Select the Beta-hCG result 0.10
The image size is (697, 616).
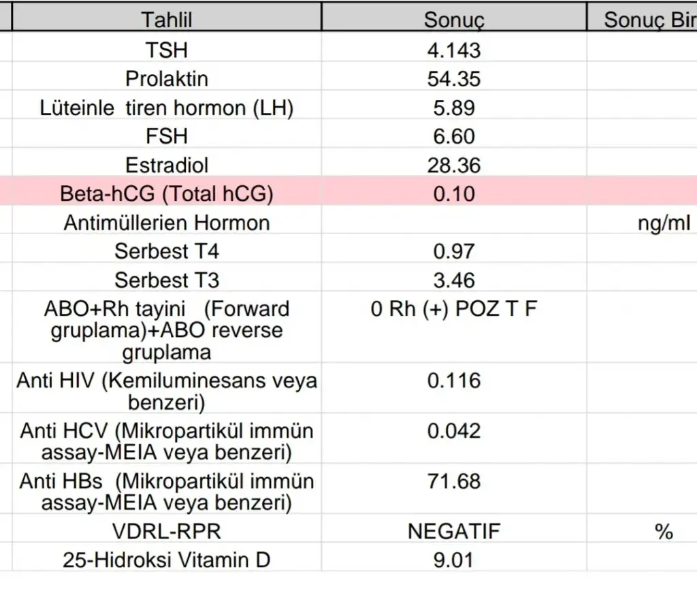454,194
